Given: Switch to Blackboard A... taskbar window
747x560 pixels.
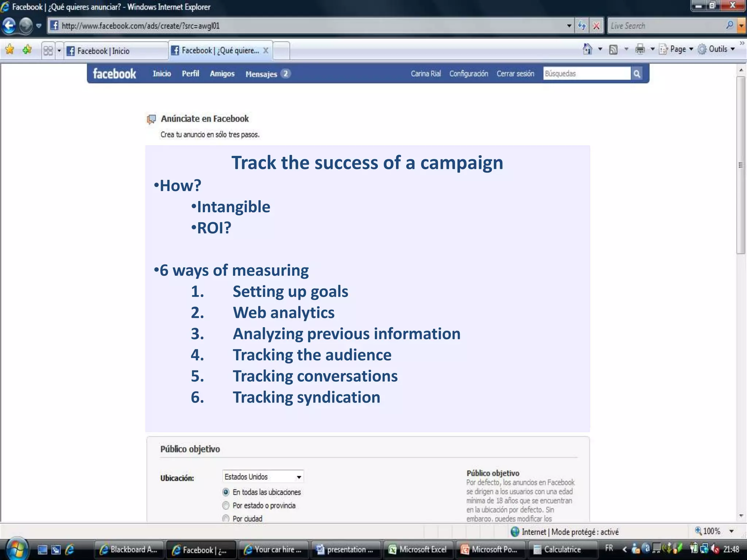Looking at the screenshot, I should pyautogui.click(x=129, y=549).
